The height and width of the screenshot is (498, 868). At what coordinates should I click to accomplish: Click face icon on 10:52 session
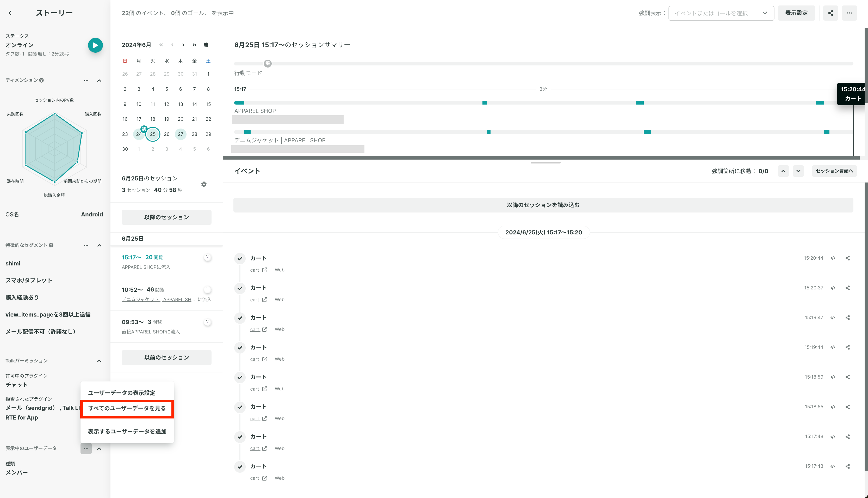point(207,289)
